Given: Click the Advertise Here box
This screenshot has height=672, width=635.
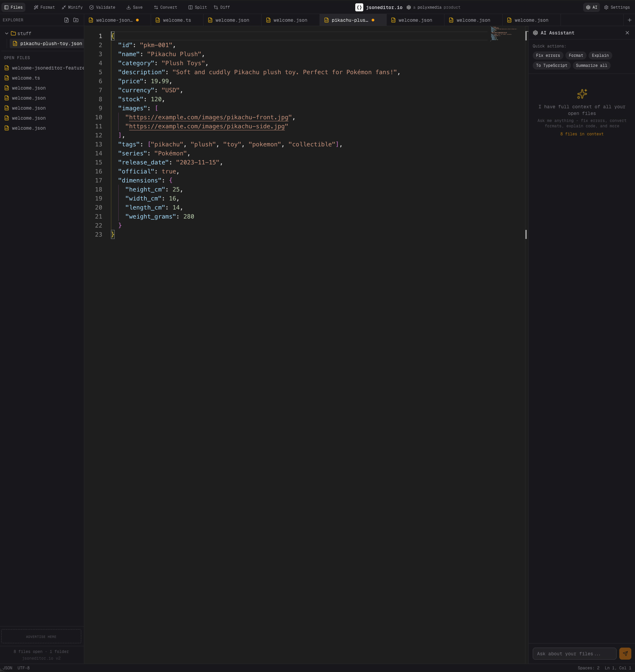Looking at the screenshot, I should pyautogui.click(x=41, y=636).
